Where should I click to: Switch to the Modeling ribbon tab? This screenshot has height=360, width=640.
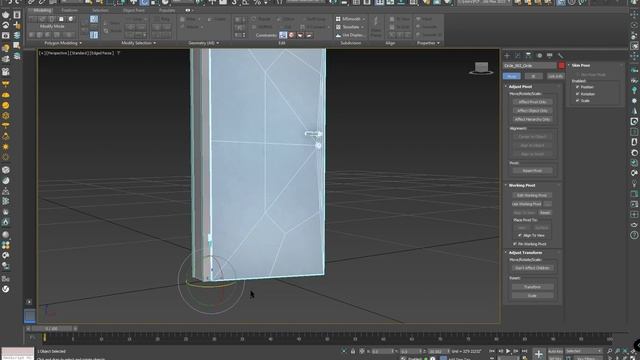click(42, 10)
